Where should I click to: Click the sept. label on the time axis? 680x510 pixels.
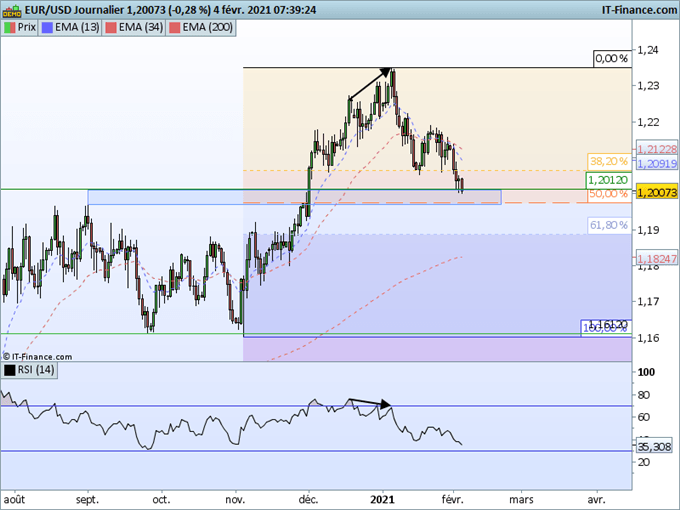pos(87,500)
